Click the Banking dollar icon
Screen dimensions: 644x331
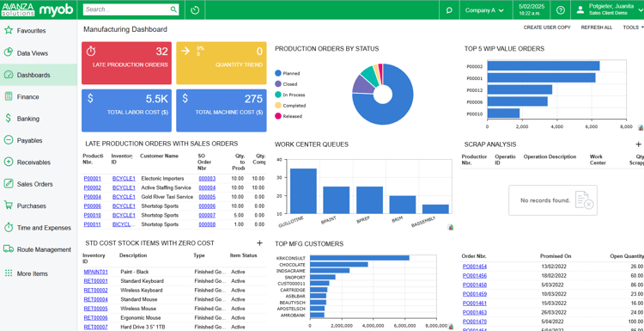(8, 119)
